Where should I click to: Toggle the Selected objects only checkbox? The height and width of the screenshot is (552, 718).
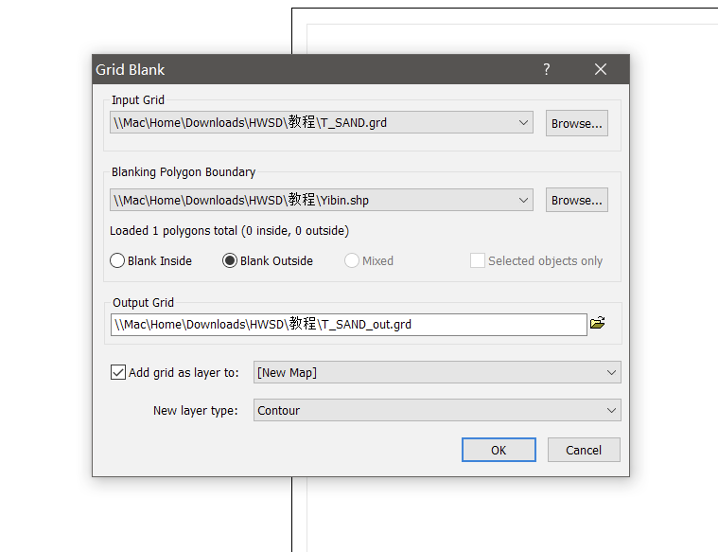[478, 261]
